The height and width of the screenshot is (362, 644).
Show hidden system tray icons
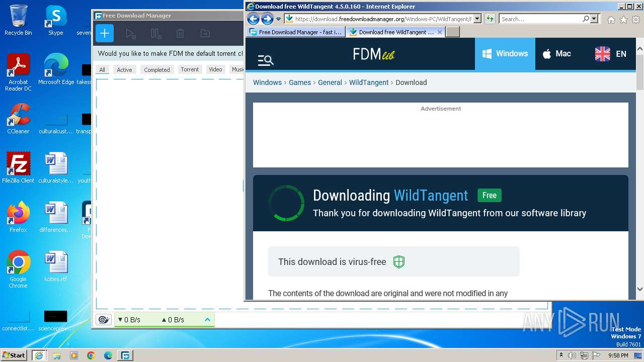[561, 355]
